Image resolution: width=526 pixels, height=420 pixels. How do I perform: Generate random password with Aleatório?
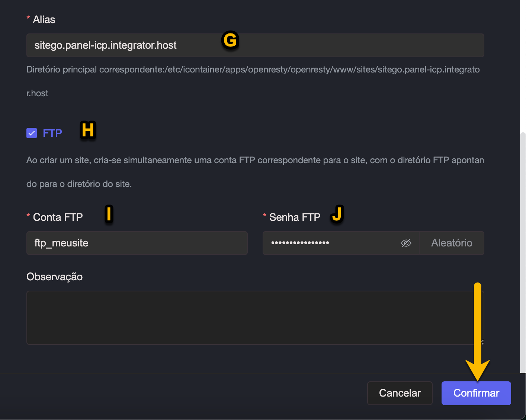(x=451, y=243)
